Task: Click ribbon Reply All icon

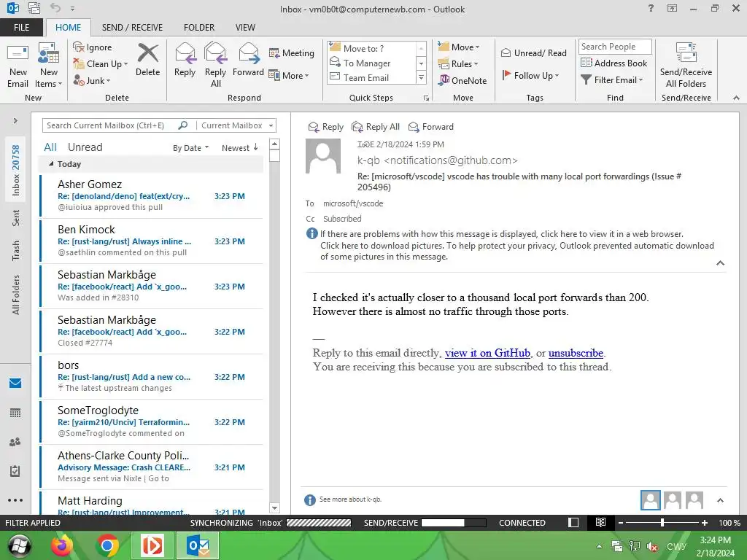Action: tap(215, 65)
